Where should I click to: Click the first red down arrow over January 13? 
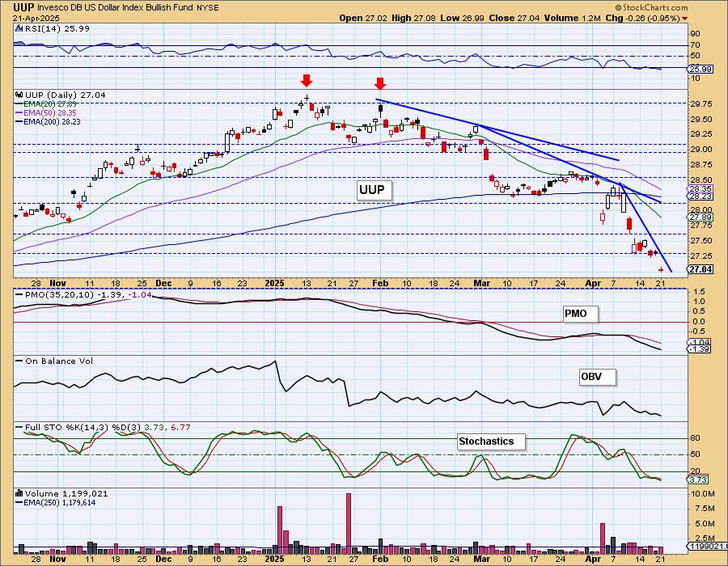click(306, 80)
